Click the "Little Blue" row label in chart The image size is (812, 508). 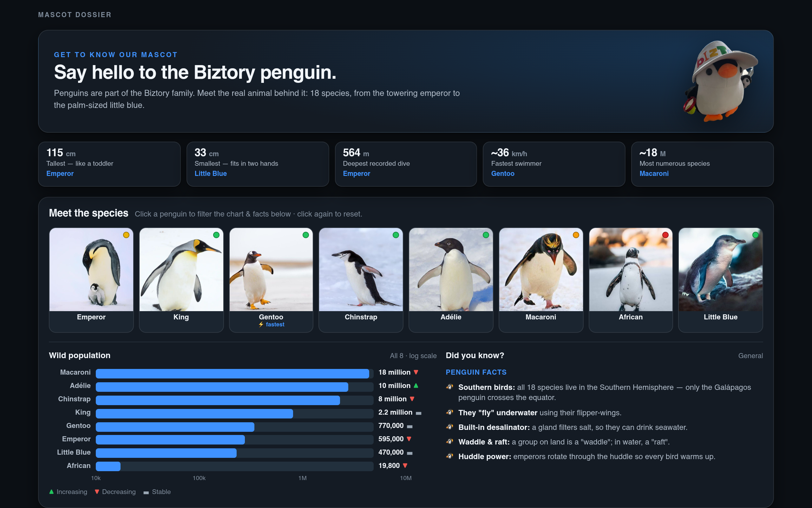pos(74,452)
